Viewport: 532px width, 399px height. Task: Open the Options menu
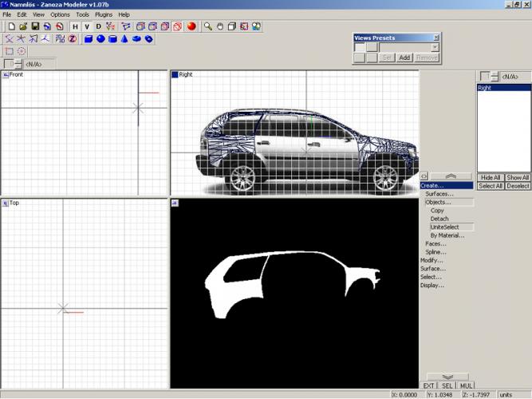61,14
